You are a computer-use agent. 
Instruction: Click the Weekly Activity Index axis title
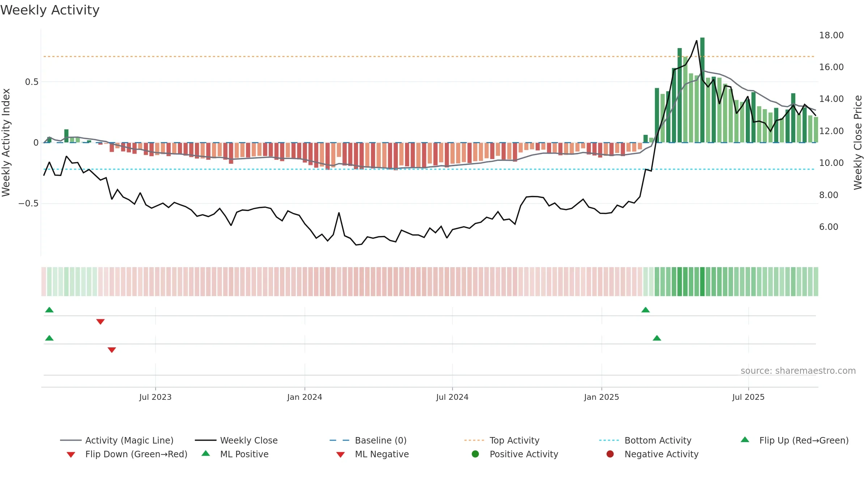pyautogui.click(x=6, y=142)
